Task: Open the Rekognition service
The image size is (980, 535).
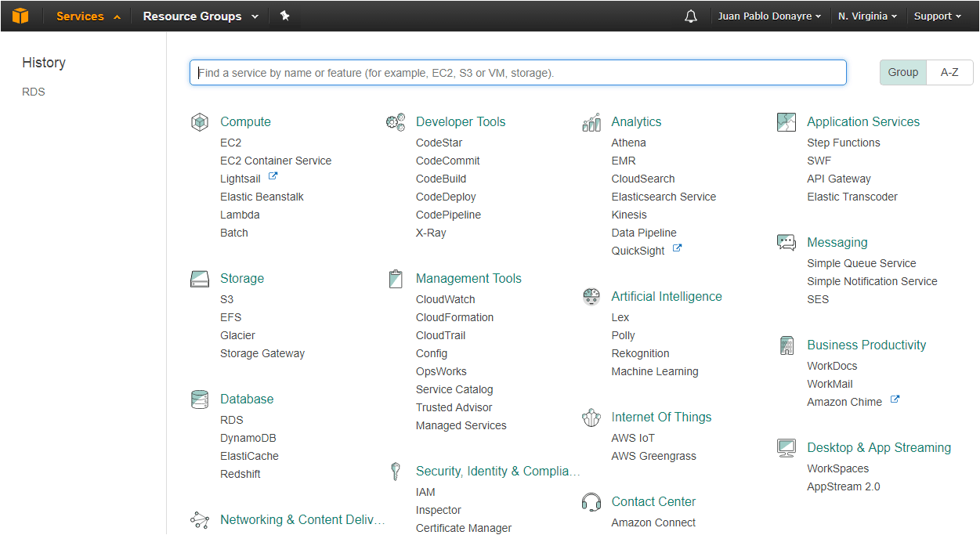Action: tap(641, 353)
